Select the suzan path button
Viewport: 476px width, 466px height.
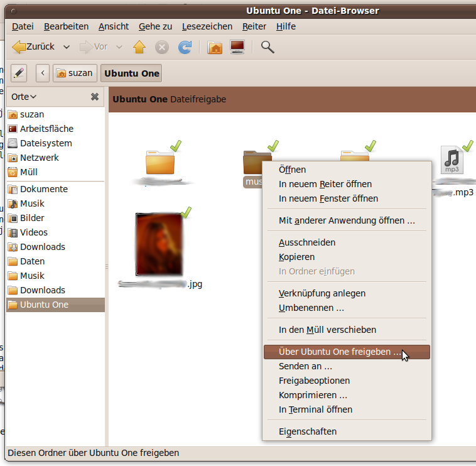tap(75, 73)
